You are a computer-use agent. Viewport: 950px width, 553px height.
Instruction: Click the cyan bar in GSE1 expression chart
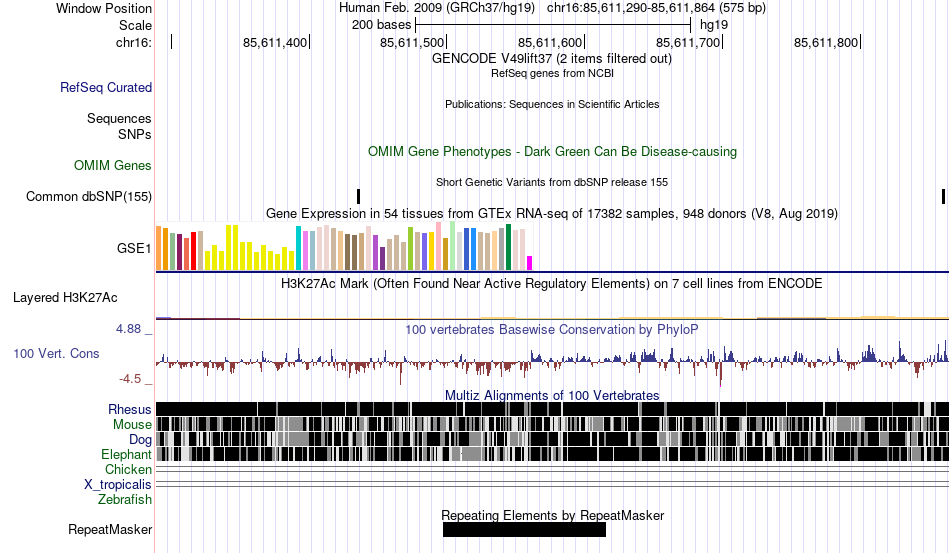tap(298, 248)
